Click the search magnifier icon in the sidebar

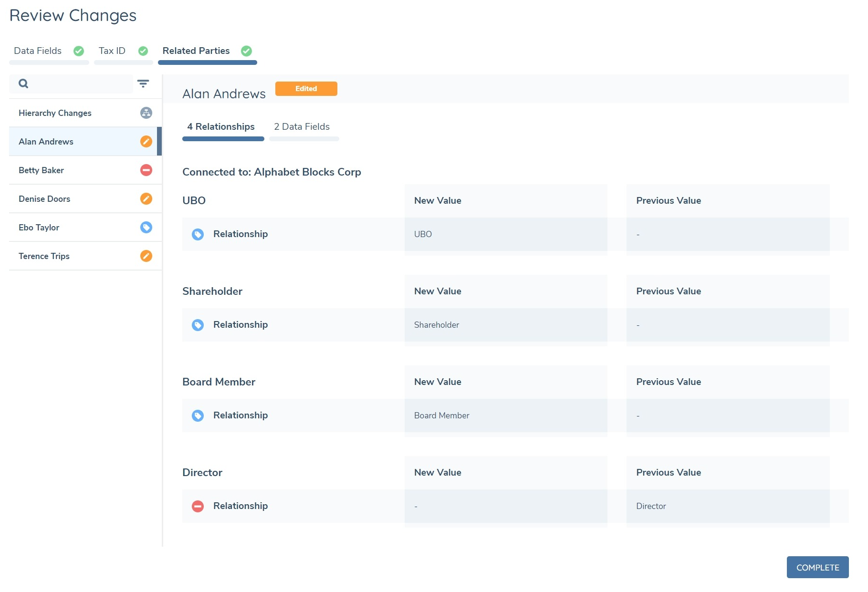pyautogui.click(x=23, y=83)
